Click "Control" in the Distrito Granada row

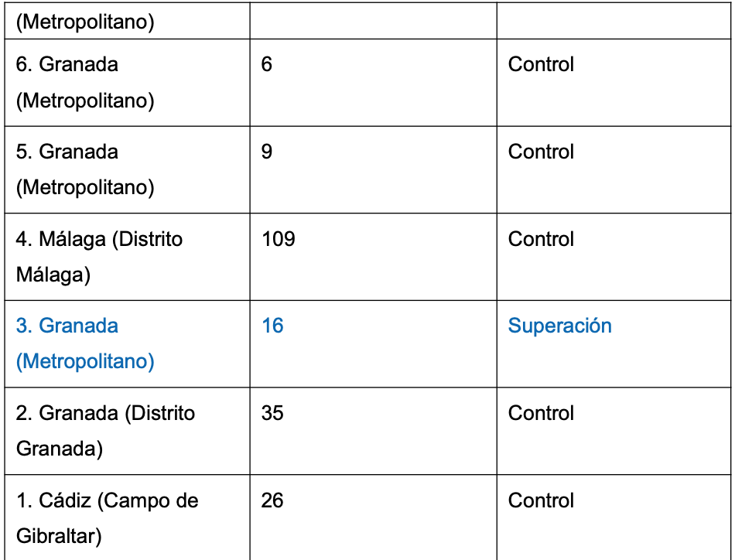coord(541,413)
